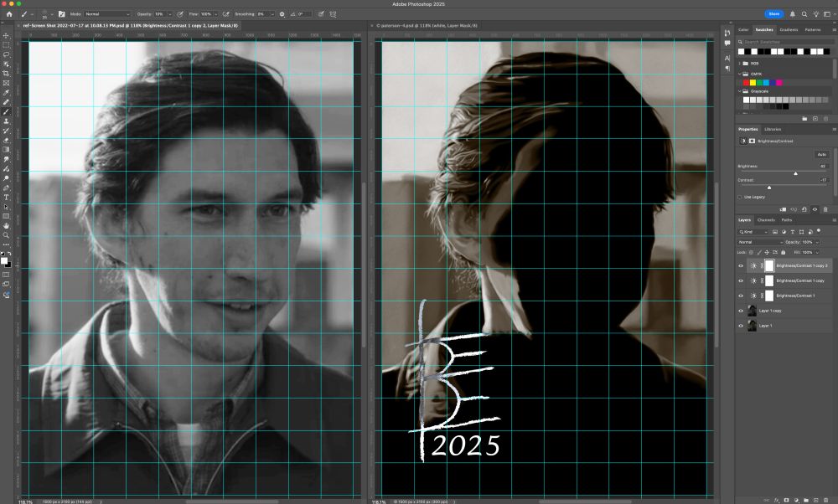Toggle visibility of Brightness/Contrast 1 layer

click(x=741, y=296)
